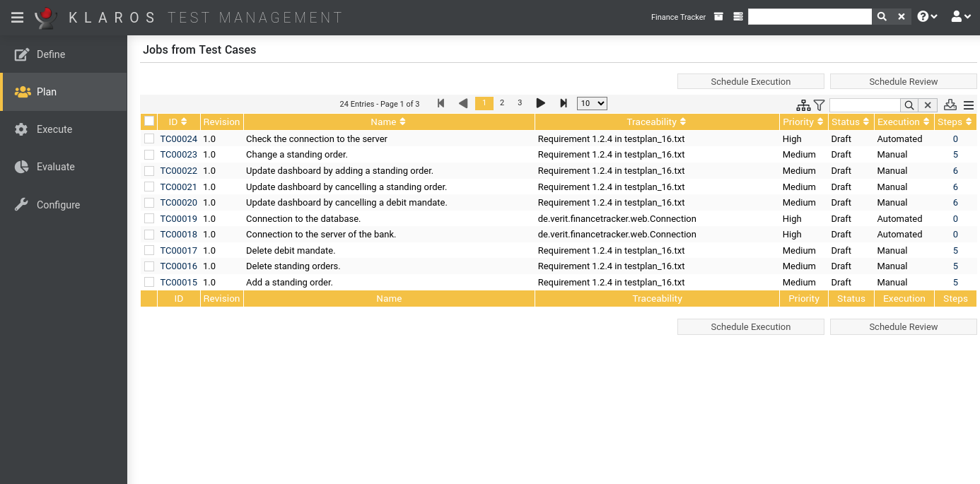Image resolution: width=980 pixels, height=484 pixels.
Task: Expand the help menu dropdown
Action: click(x=927, y=17)
